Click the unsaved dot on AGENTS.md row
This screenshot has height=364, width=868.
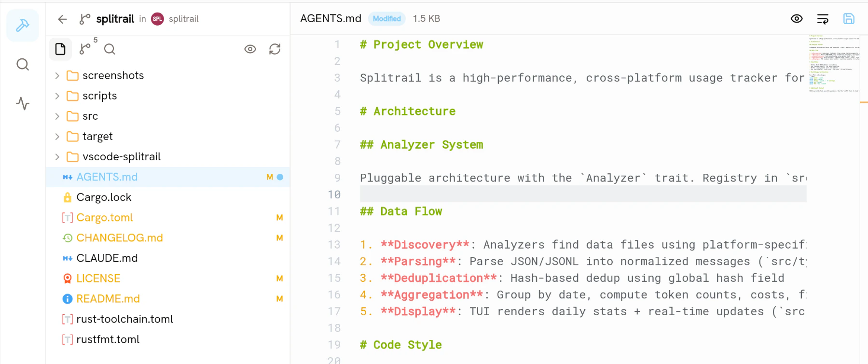click(x=280, y=177)
